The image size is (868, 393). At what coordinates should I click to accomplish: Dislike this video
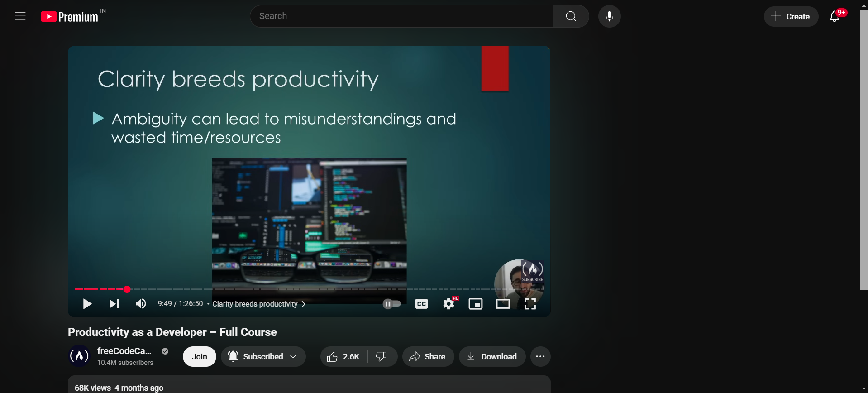coord(382,356)
